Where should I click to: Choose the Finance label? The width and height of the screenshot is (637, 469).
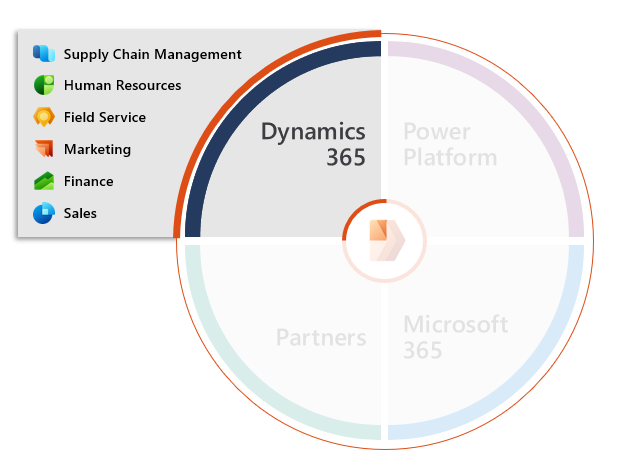click(89, 181)
